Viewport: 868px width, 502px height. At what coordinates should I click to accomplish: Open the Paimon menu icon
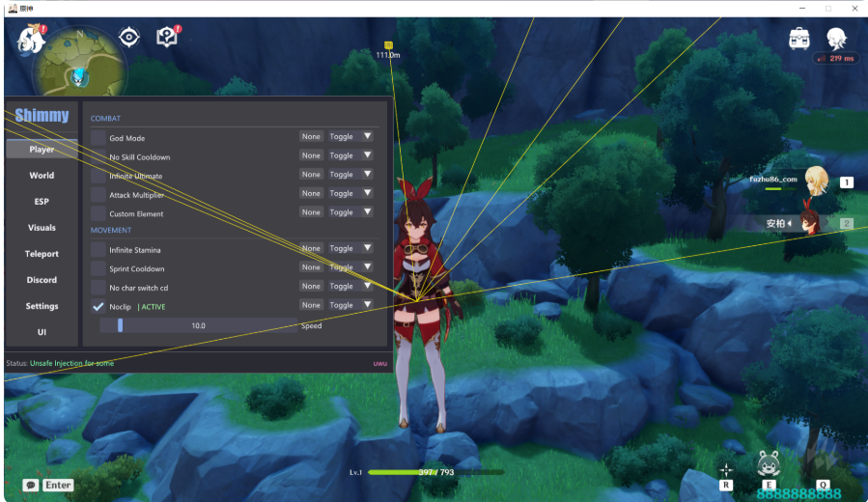click(30, 40)
